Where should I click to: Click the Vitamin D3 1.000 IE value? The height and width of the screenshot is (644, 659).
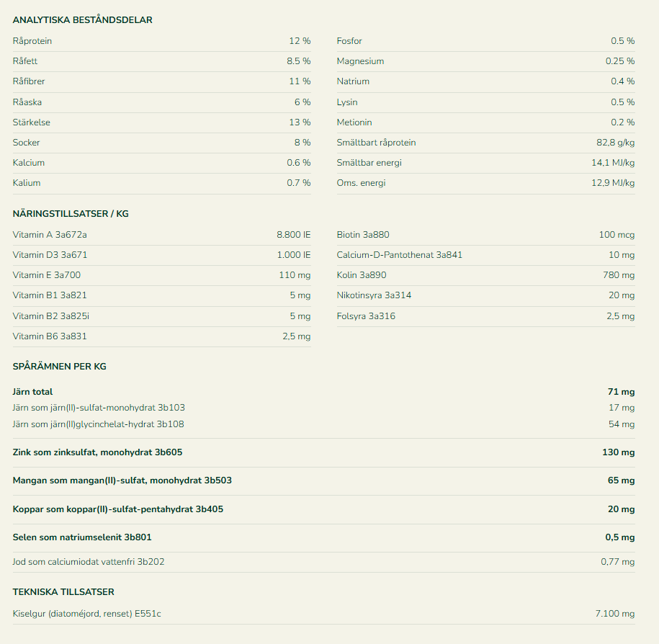pyautogui.click(x=293, y=255)
